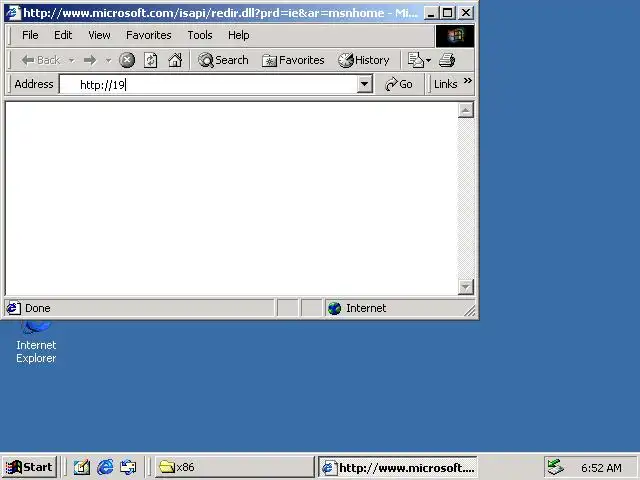Print the page with Print icon
Screen dimensions: 640x480
point(447,60)
